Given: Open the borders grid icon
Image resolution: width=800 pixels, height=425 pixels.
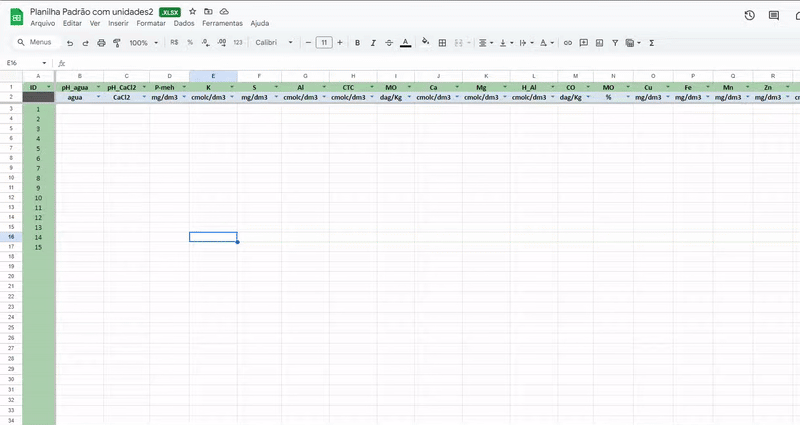Looking at the screenshot, I should click(442, 43).
